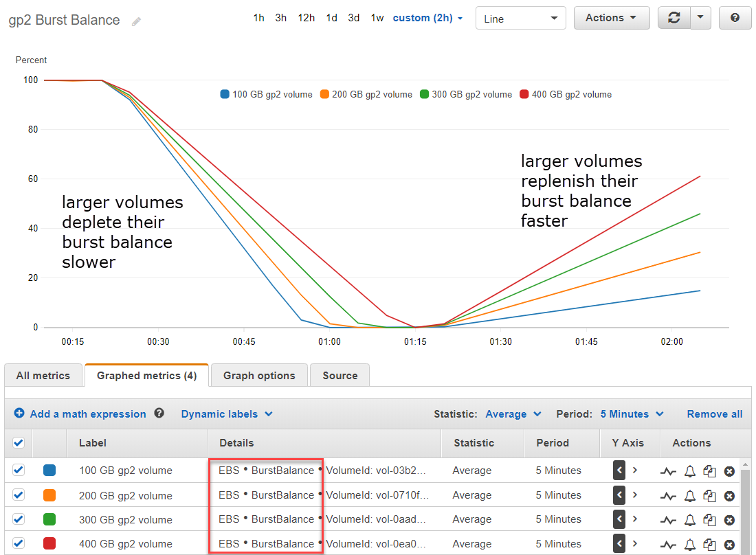Set 100 GB volume to left Y axis
This screenshot has height=555, width=756.
click(619, 471)
